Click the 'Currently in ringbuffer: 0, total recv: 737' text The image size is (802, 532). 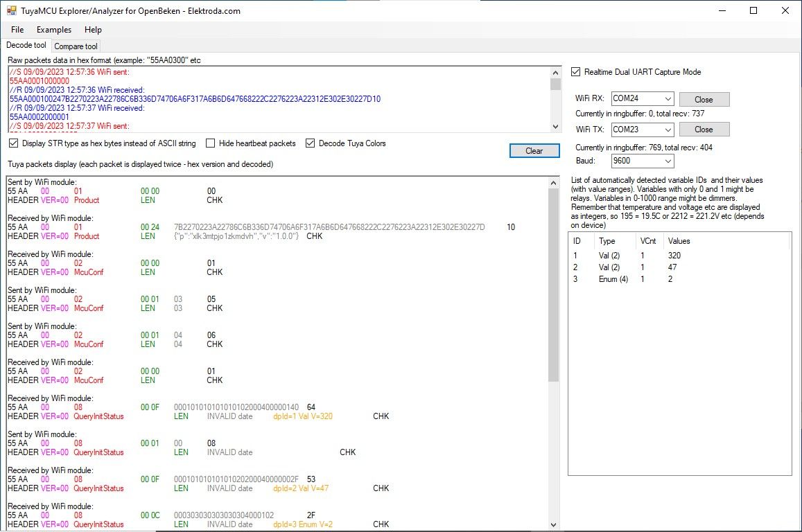pos(640,114)
